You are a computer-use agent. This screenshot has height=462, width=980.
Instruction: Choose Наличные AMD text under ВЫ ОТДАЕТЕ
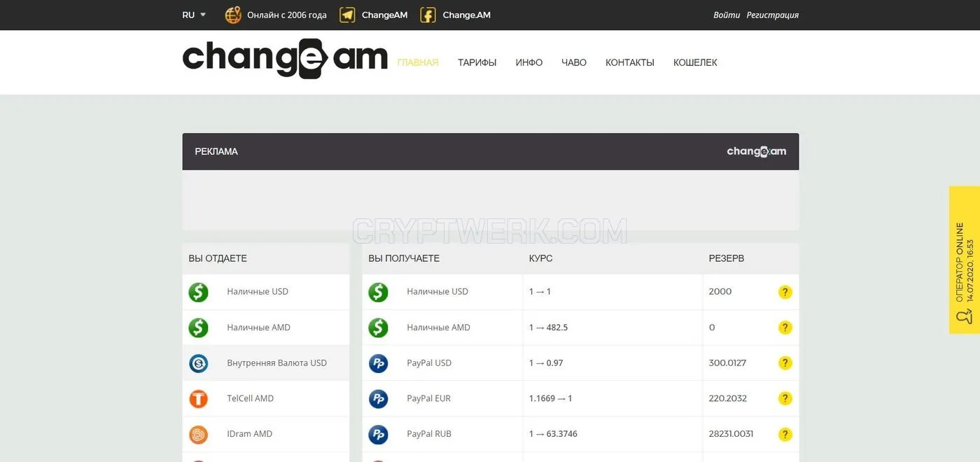pos(258,327)
